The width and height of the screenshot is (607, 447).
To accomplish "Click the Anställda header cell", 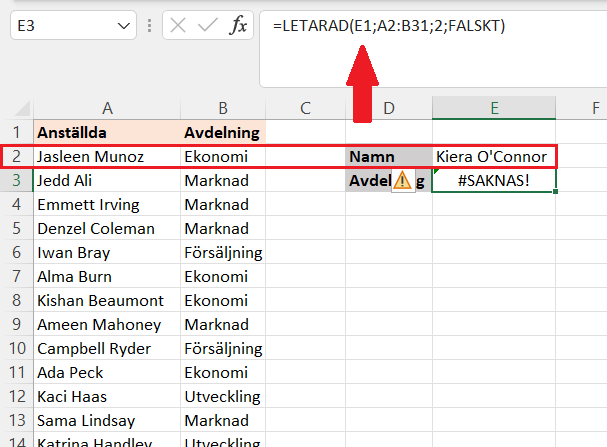I will click(105, 132).
